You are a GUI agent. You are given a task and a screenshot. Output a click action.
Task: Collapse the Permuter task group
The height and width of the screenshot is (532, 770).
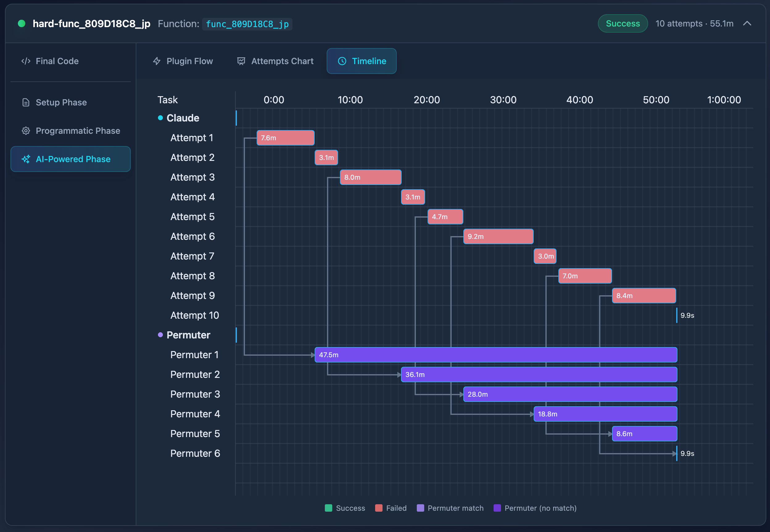click(x=188, y=335)
